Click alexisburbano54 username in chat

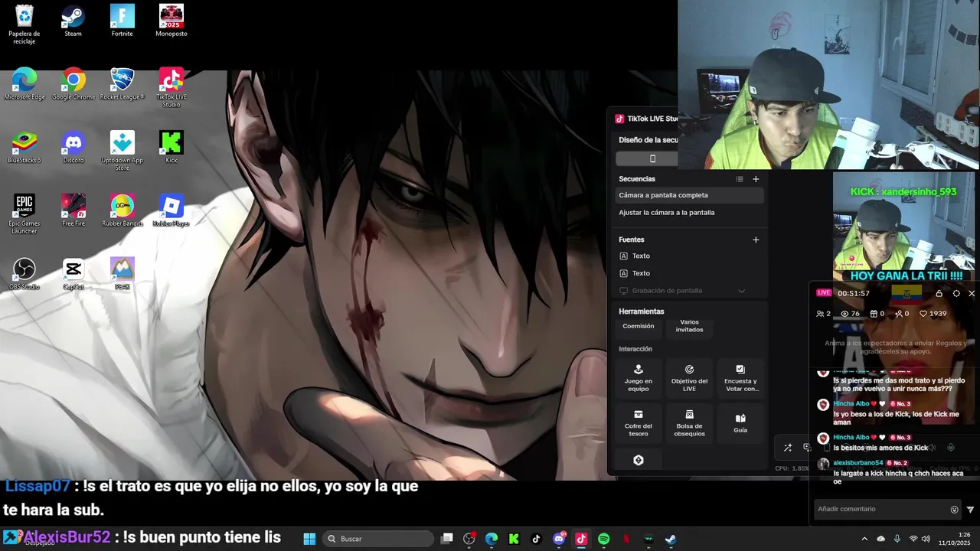click(x=858, y=463)
